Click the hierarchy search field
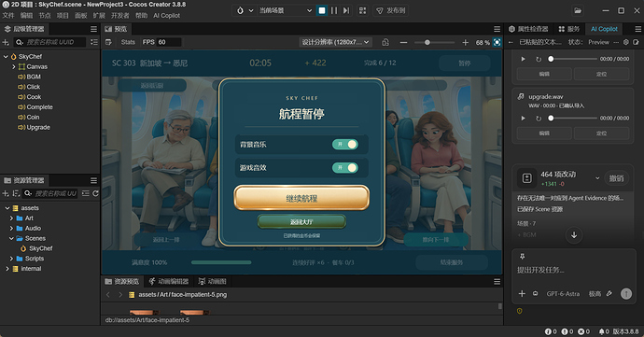The image size is (644, 337). (49, 42)
